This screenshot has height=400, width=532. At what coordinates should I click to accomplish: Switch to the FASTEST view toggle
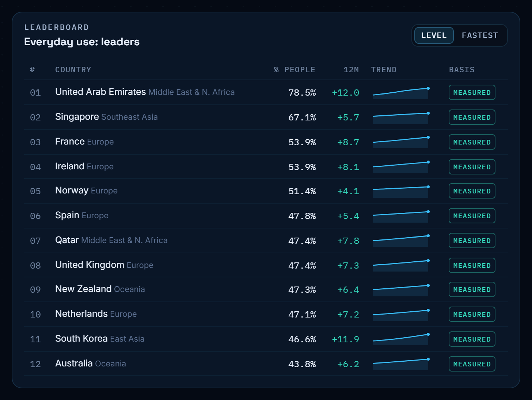tap(480, 35)
